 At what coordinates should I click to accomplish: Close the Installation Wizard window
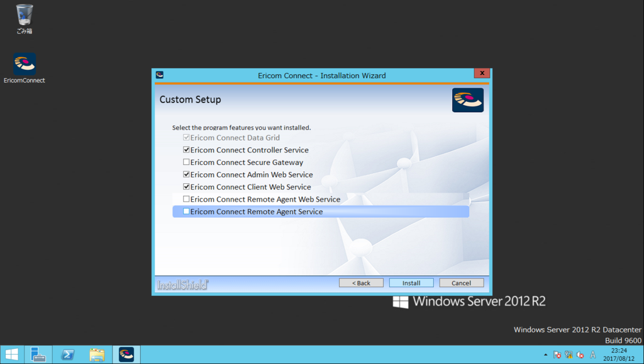[482, 73]
